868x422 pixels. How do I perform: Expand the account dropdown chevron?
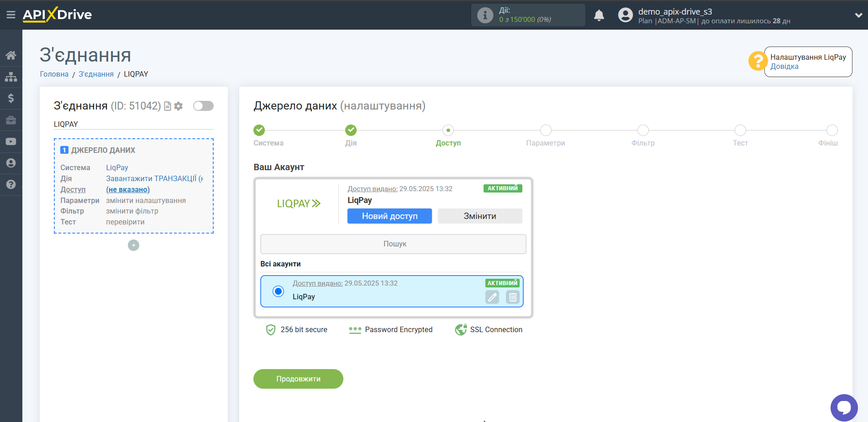tap(858, 15)
